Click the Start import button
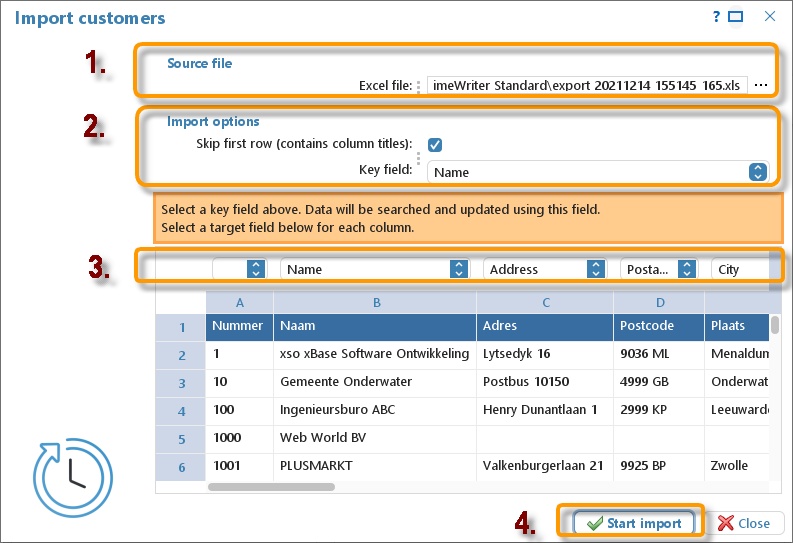This screenshot has height=543, width=793. tap(633, 523)
